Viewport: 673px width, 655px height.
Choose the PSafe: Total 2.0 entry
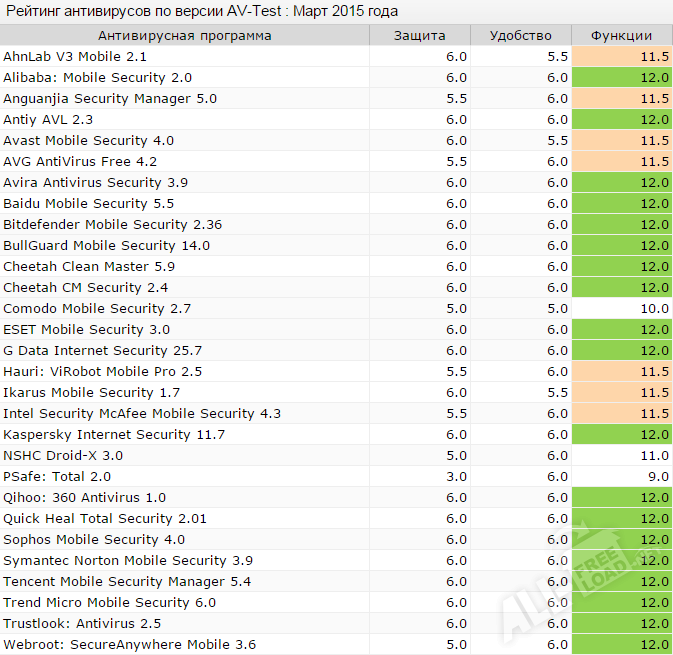pyautogui.click(x=57, y=477)
